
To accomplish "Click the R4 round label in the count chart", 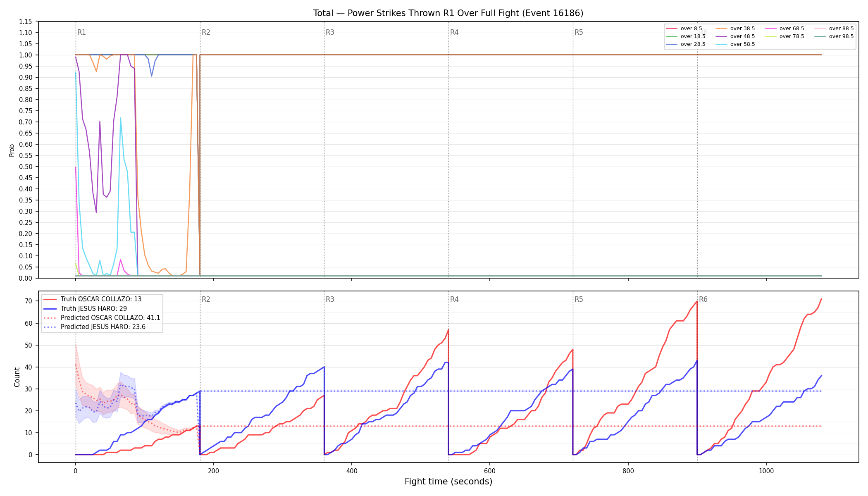I will (x=454, y=299).
